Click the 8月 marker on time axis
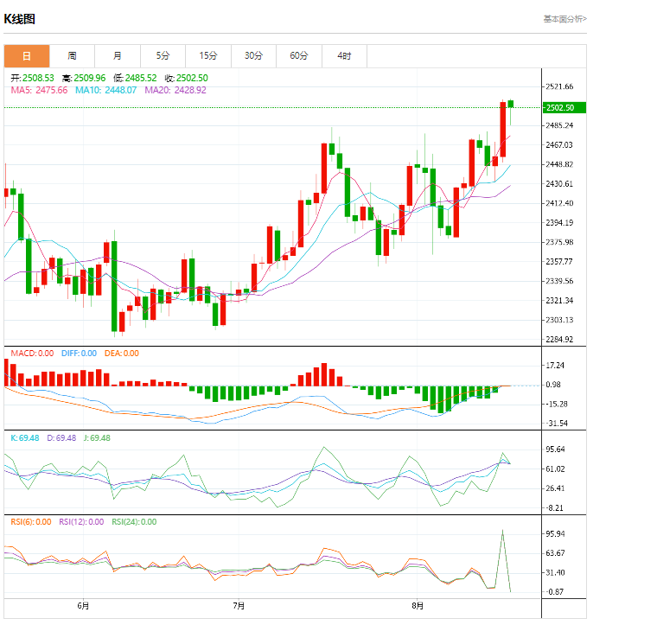Screen dimensions: 657x644 click(418, 606)
